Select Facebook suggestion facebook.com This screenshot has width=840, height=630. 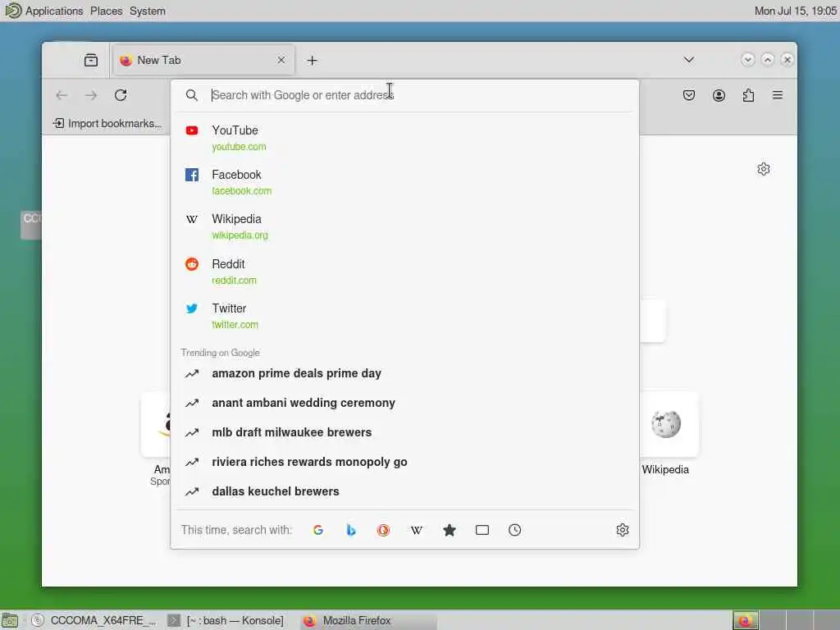pyautogui.click(x=404, y=183)
